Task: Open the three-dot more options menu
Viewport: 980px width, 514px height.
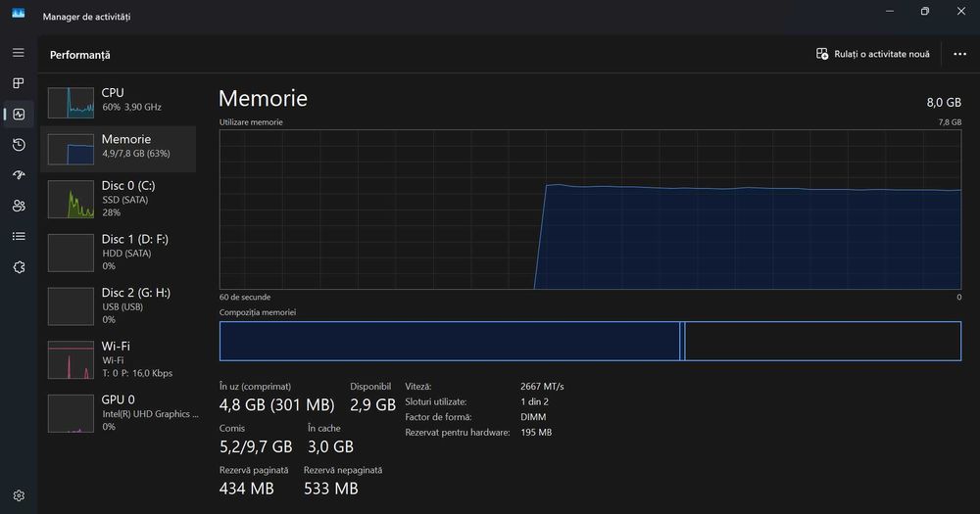Action: (959, 54)
